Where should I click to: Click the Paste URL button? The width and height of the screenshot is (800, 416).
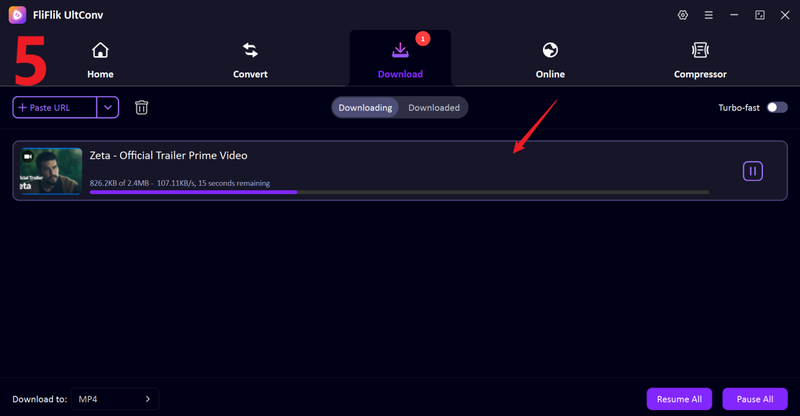click(55, 107)
